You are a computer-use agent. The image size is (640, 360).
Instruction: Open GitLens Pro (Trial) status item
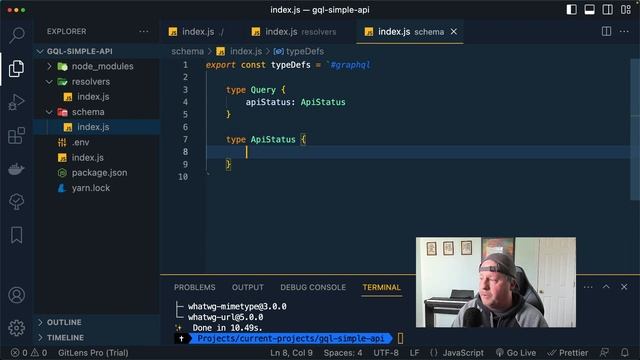click(93, 353)
